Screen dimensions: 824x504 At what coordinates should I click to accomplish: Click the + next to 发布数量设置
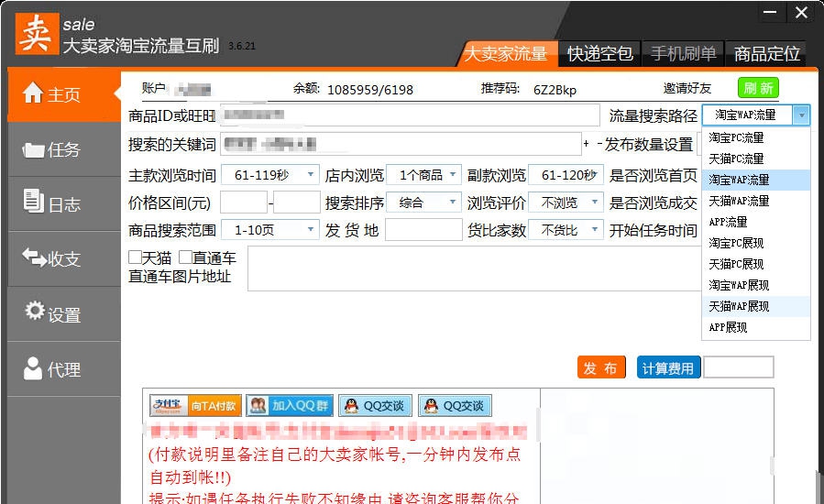[586, 144]
